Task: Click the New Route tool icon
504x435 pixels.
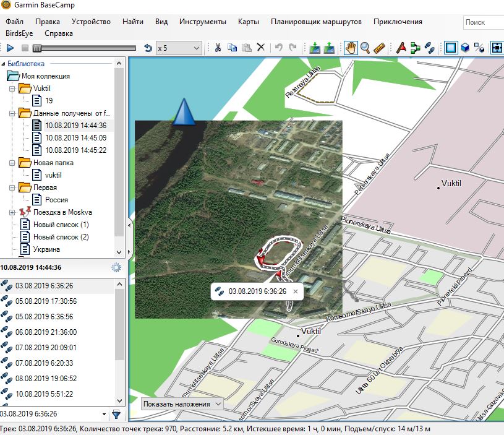Action: 415,48
